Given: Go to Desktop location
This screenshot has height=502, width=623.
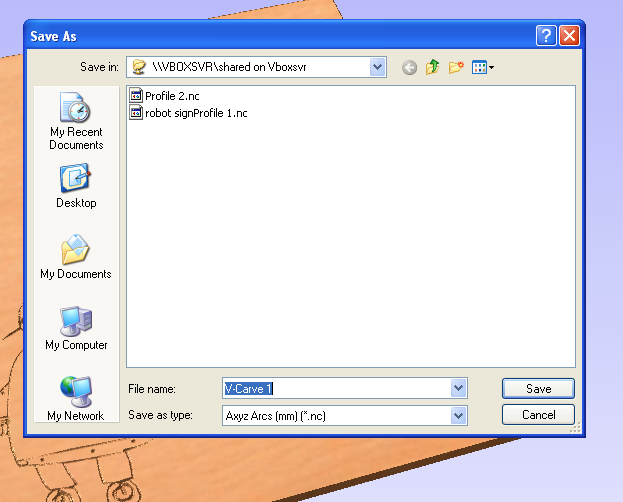Looking at the screenshot, I should [76, 186].
